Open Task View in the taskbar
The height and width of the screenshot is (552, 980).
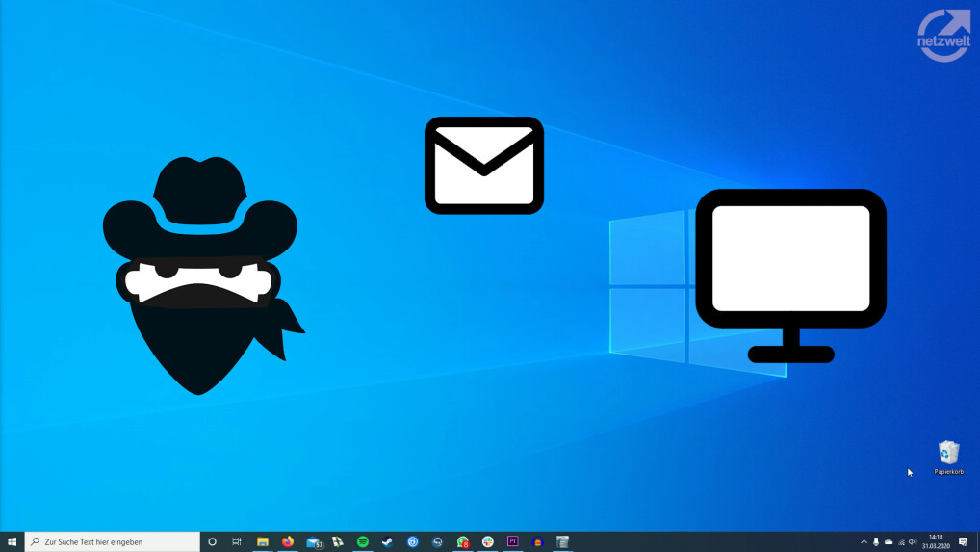237,541
